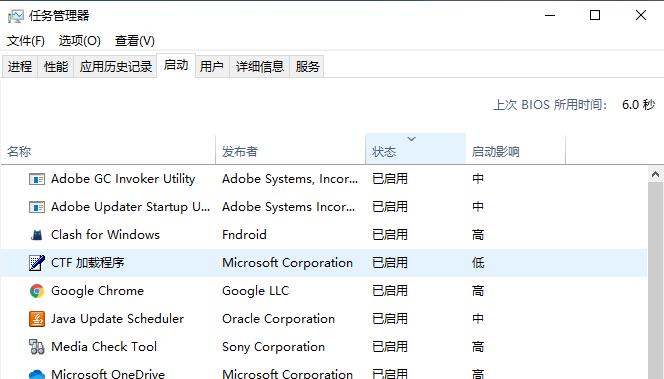This screenshot has height=379, width=664.
Task: Open the 选项(O) menu
Action: tap(80, 41)
